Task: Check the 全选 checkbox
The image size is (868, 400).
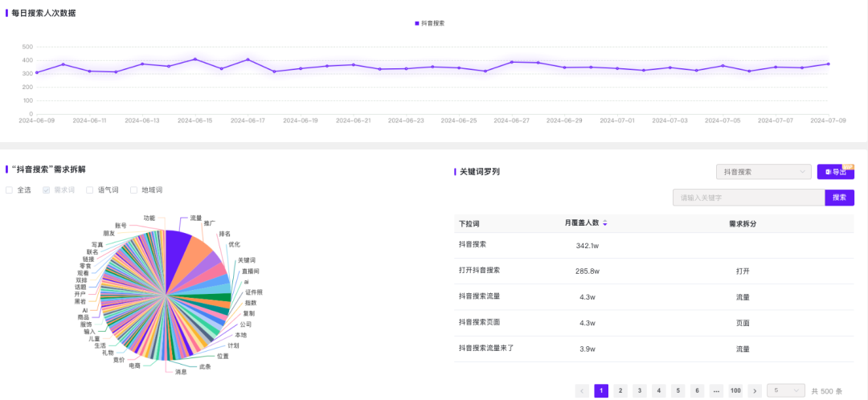Action: point(9,190)
